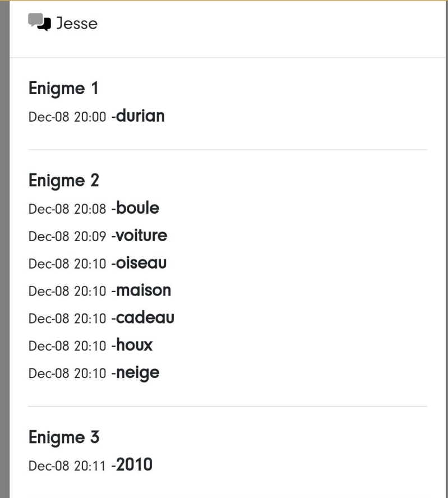Click the Dec-08 20:00 timestamp
This screenshot has height=498, width=448.
tap(67, 117)
